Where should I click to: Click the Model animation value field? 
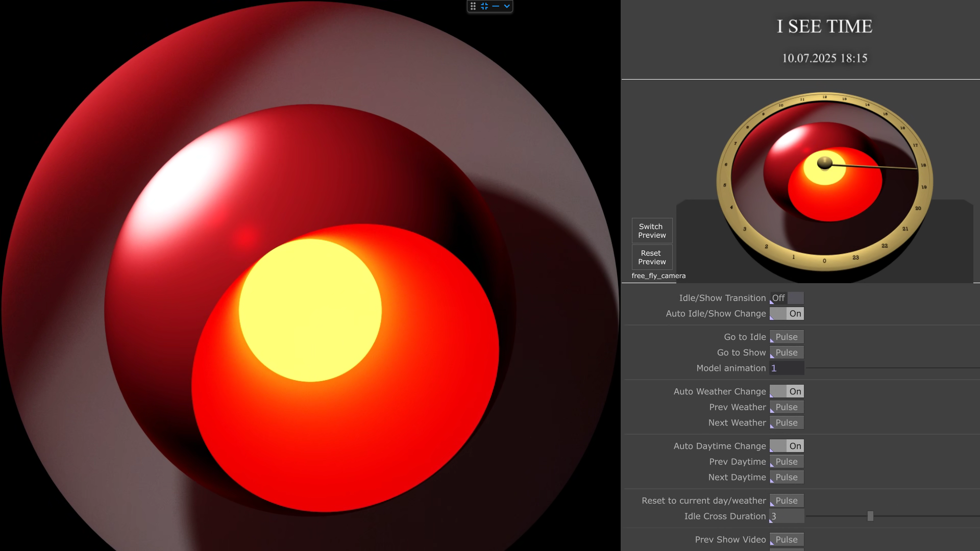[x=787, y=368]
